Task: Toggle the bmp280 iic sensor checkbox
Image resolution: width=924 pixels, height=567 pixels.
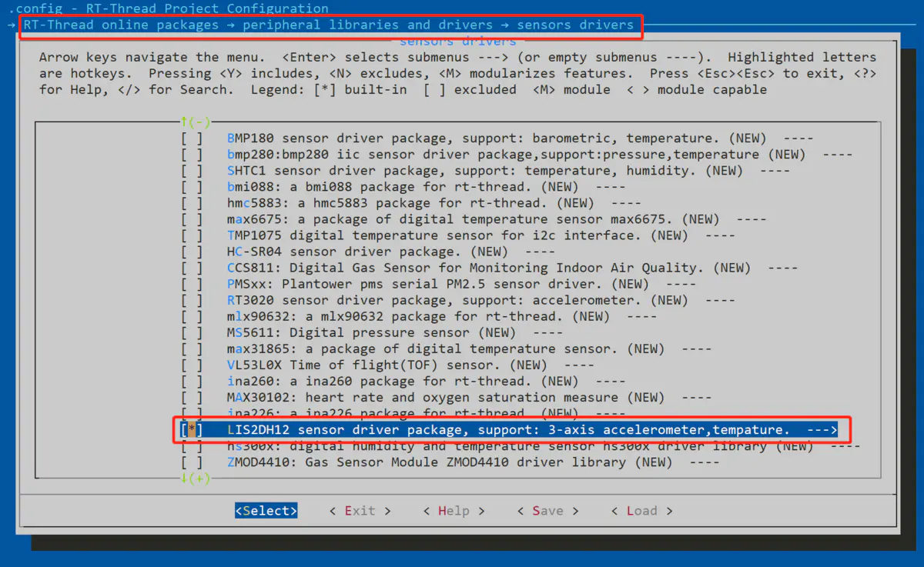Action: pyautogui.click(x=192, y=155)
